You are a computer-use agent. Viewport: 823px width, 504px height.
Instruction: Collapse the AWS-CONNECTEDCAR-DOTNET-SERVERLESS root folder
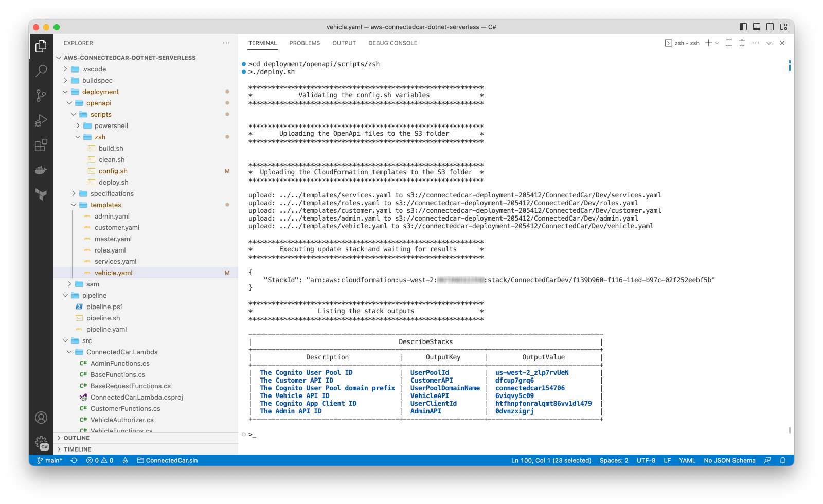pos(130,58)
